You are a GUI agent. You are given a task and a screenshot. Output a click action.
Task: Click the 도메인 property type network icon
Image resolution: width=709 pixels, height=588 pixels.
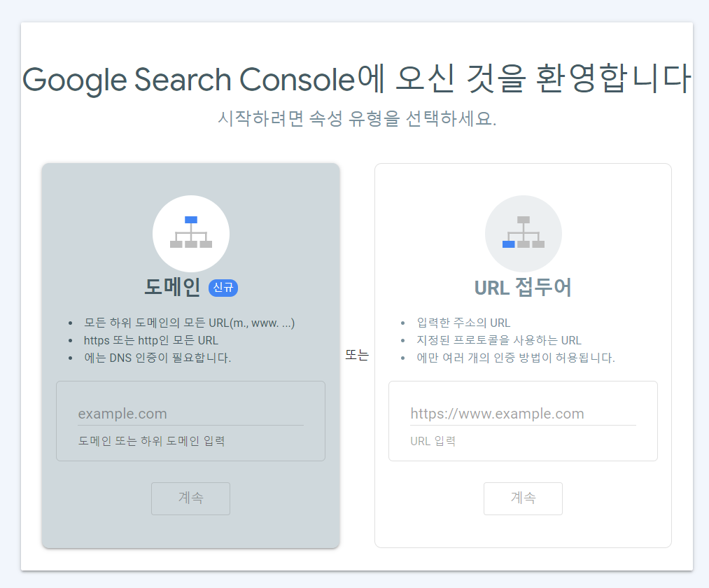[191, 233]
